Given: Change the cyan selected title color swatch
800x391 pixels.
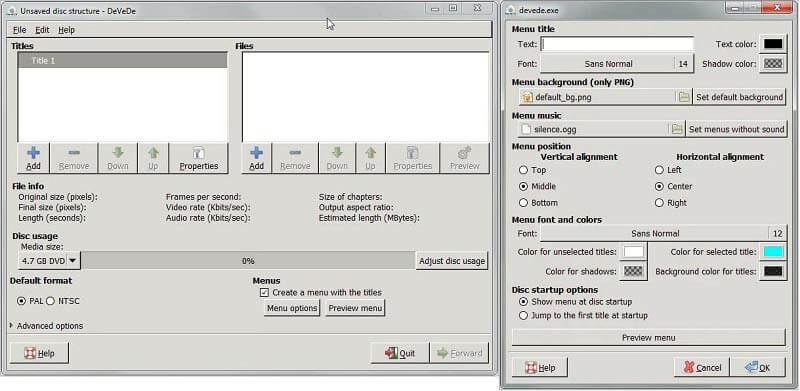Looking at the screenshot, I should tap(773, 252).
